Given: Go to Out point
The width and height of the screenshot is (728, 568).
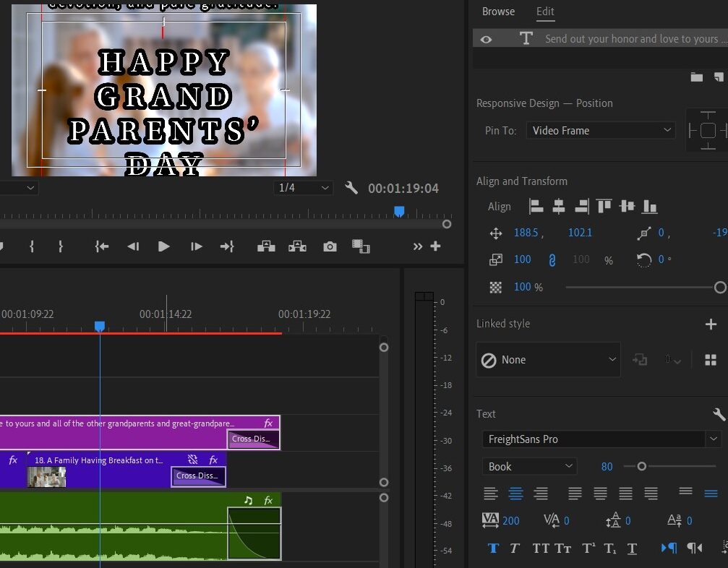Looking at the screenshot, I should pyautogui.click(x=227, y=246).
